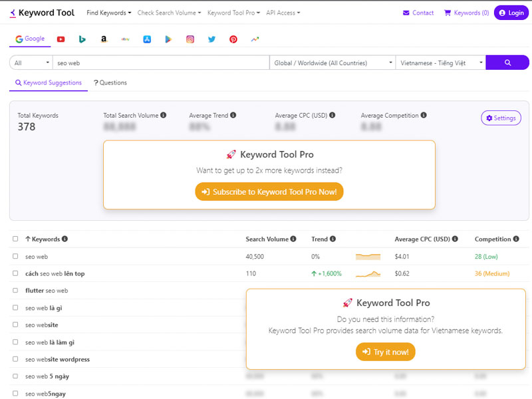This screenshot has height=399, width=532.
Task: Click the Average Trend info icon
Action: pos(233,115)
